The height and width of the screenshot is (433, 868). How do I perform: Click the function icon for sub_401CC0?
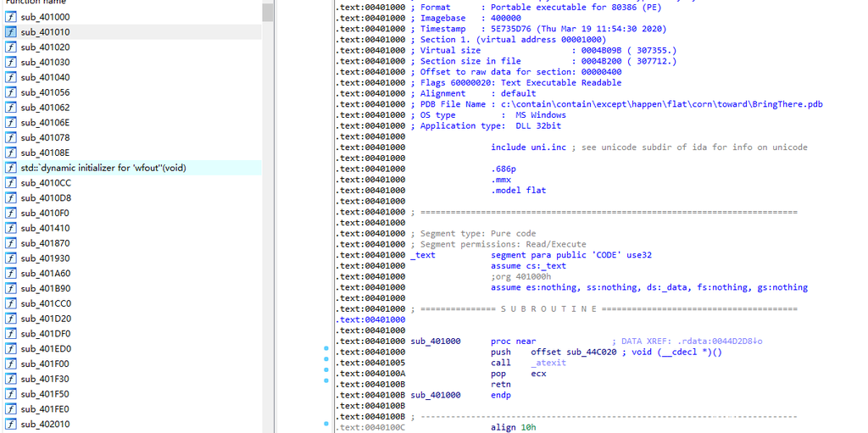[11, 303]
